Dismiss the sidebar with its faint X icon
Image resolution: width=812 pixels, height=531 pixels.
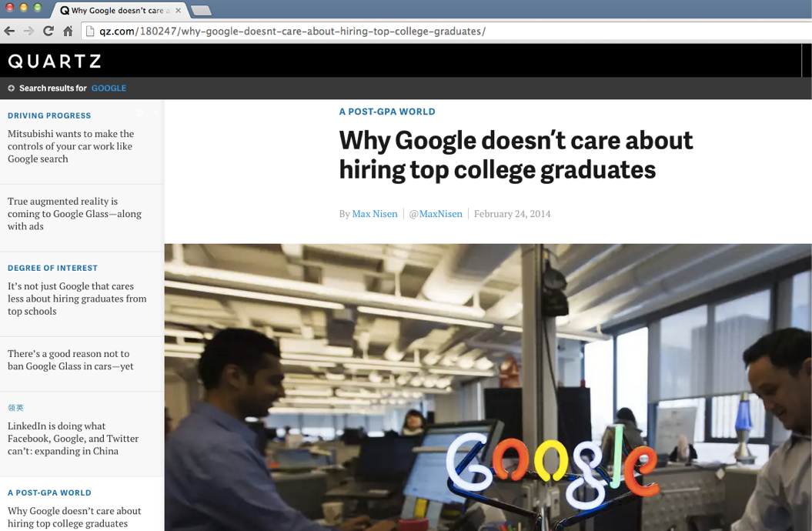[x=155, y=112]
